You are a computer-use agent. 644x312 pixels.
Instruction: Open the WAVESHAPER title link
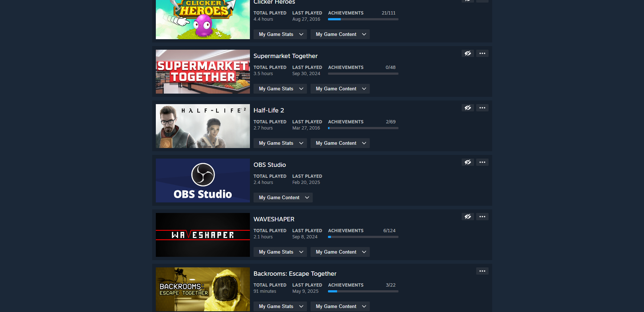point(274,219)
